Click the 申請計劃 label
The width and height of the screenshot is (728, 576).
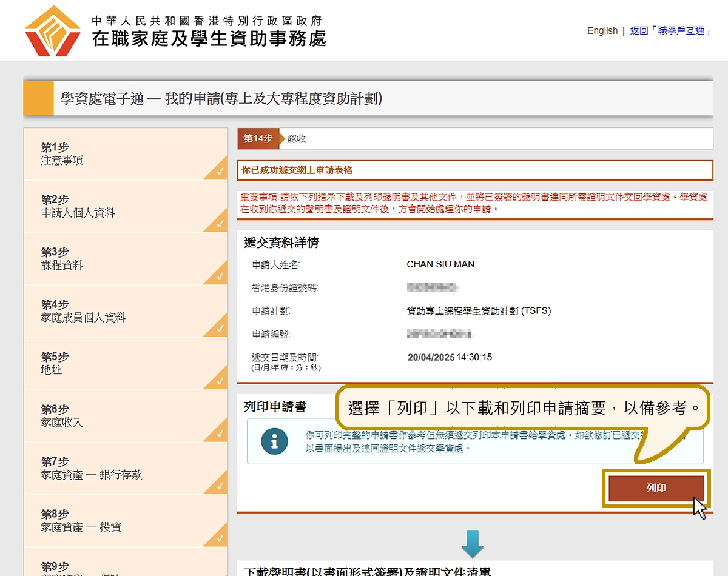point(271,311)
